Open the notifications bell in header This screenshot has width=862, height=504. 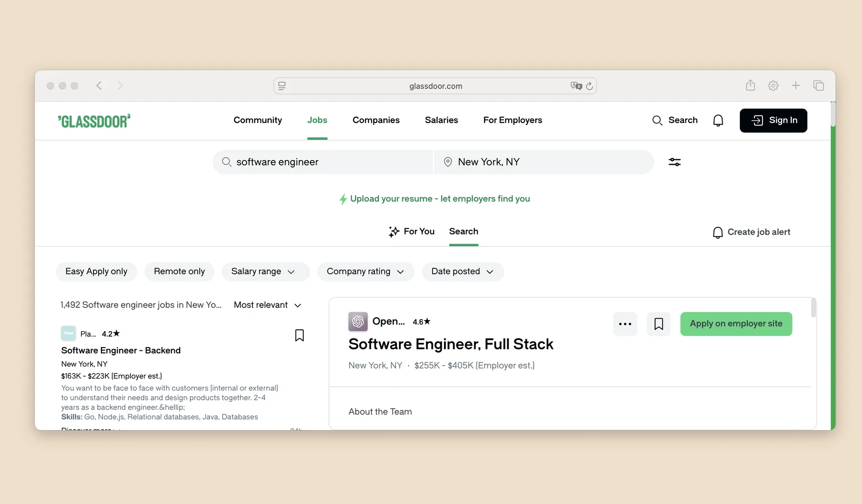(718, 121)
